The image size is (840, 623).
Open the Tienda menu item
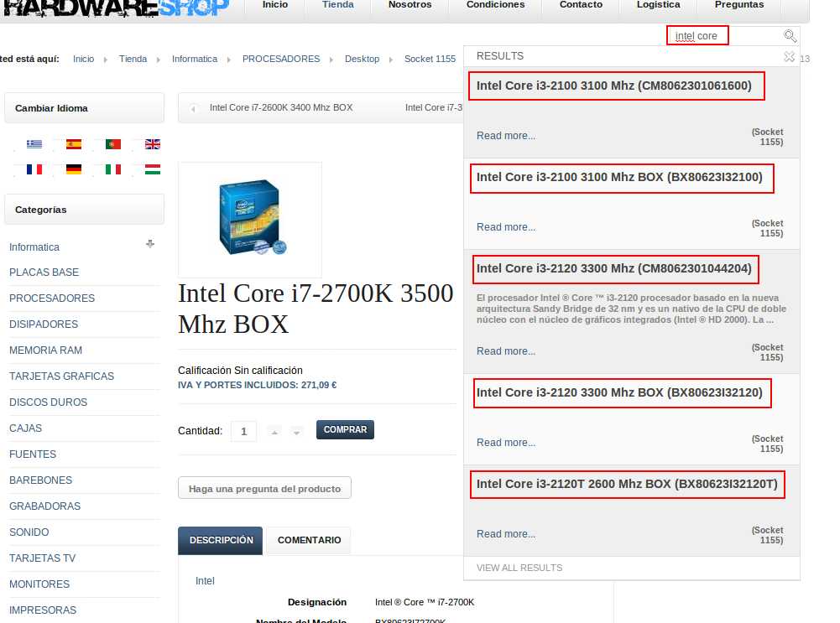pos(337,5)
